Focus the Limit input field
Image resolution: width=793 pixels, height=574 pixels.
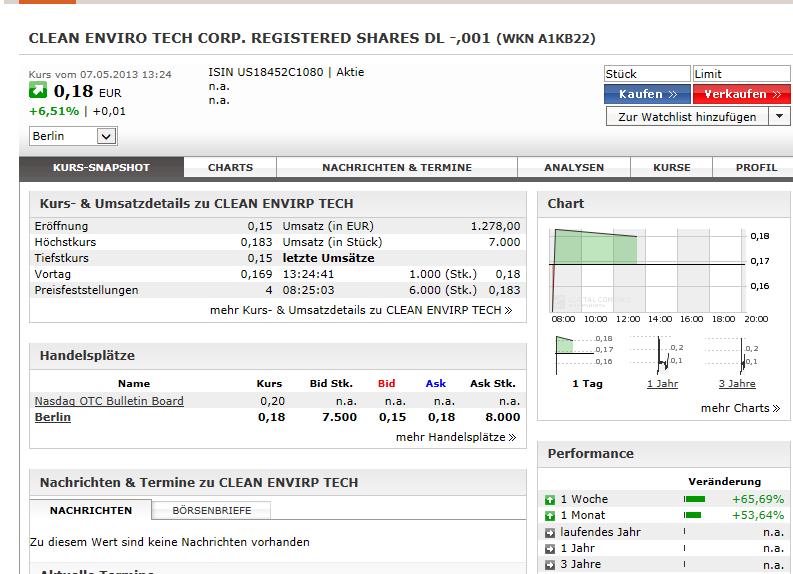pos(741,74)
